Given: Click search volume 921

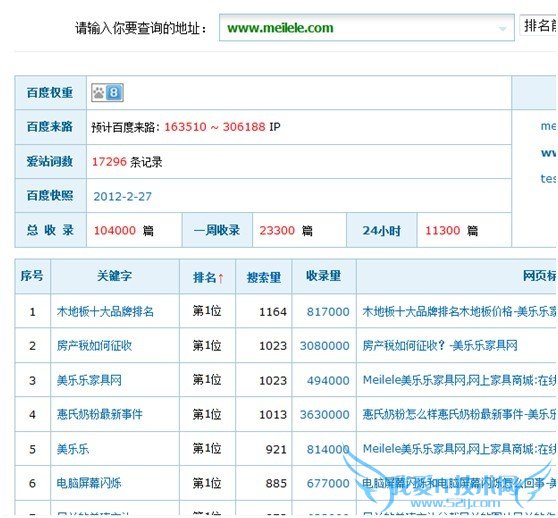Looking at the screenshot, I should click(x=276, y=449).
